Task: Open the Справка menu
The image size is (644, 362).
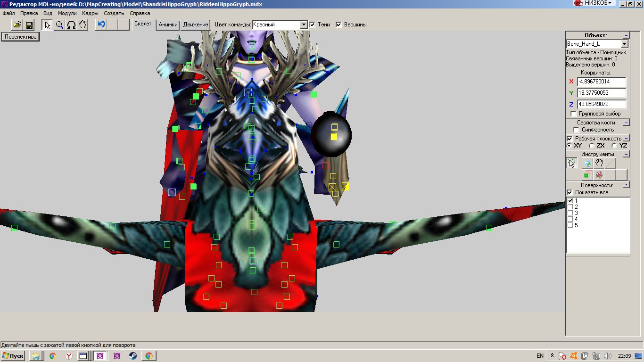Action: pyautogui.click(x=140, y=13)
